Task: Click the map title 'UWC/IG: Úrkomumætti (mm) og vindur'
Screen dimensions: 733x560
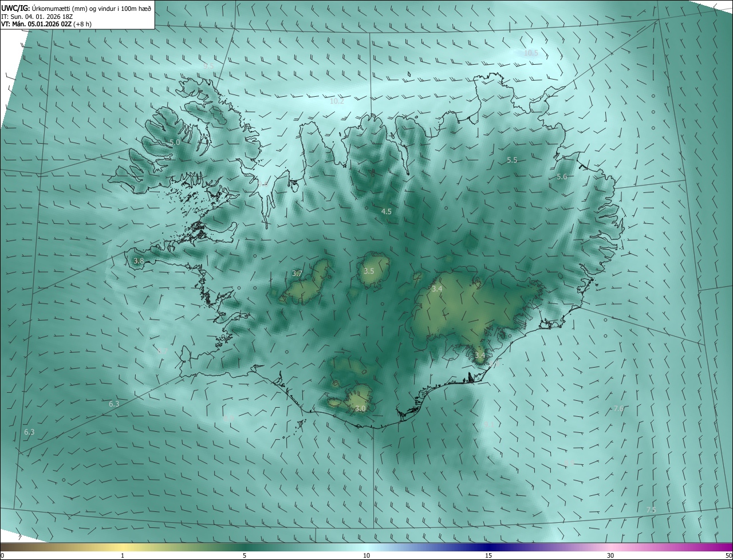Action: click(x=76, y=8)
